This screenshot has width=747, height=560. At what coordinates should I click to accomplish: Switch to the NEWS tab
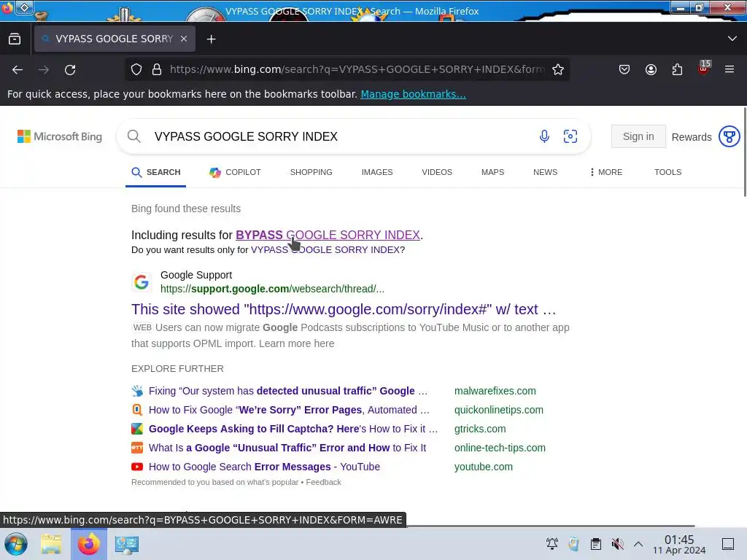click(545, 172)
